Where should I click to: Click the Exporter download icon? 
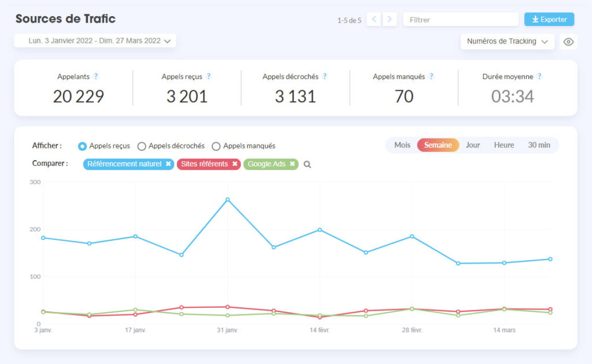[x=535, y=19]
